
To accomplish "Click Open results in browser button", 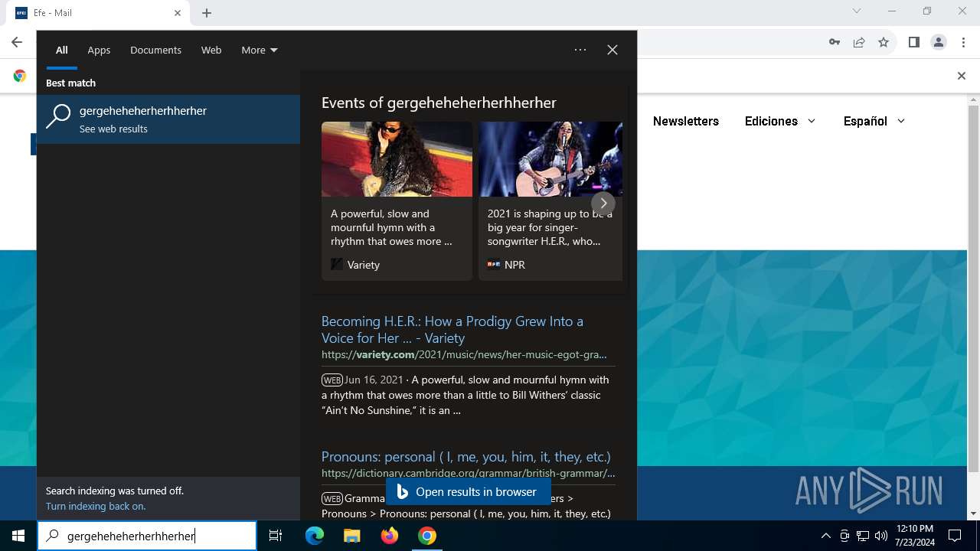I will 468,492.
